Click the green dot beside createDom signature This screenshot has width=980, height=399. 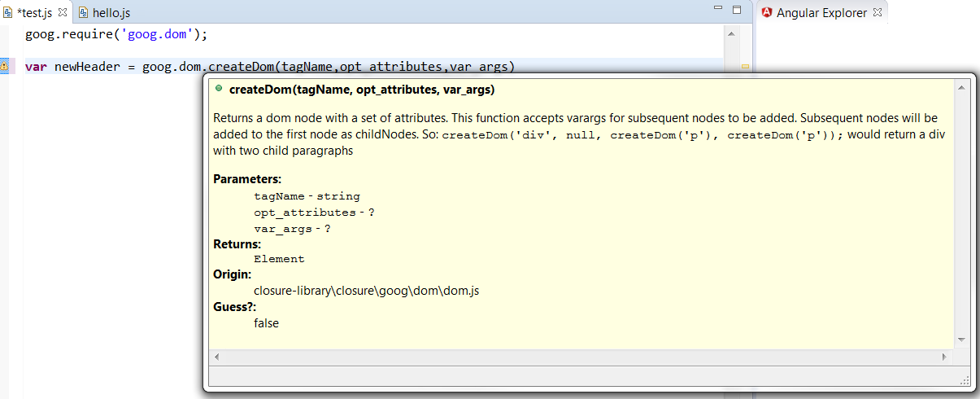pyautogui.click(x=220, y=88)
